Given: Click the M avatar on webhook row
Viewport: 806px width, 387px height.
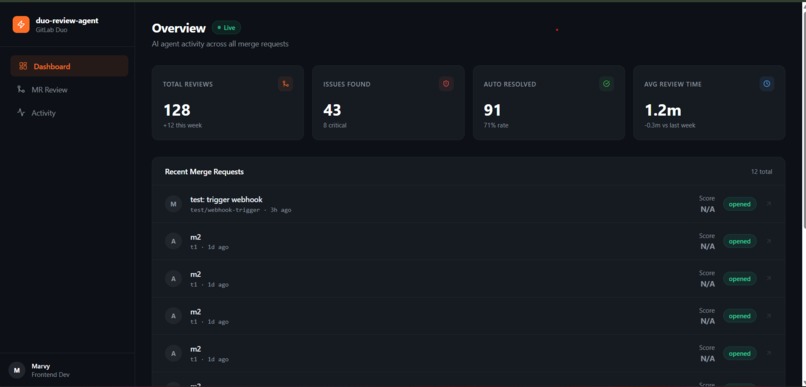Looking at the screenshot, I should (173, 204).
